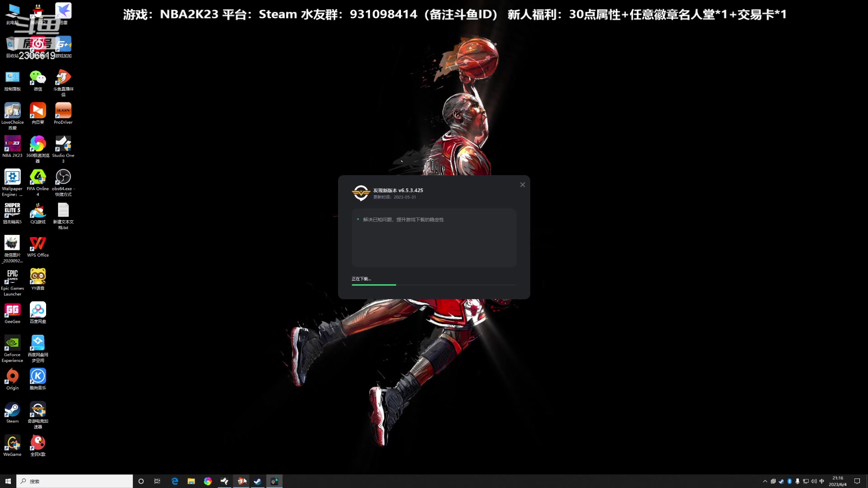Click the Bluetooth icon in system tray

(789, 481)
